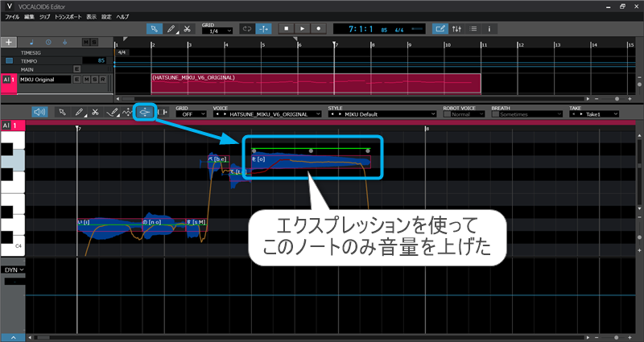This screenshot has width=644, height=342.
Task: Open the STYLE MIKU Default dropdown
Action: point(382,114)
